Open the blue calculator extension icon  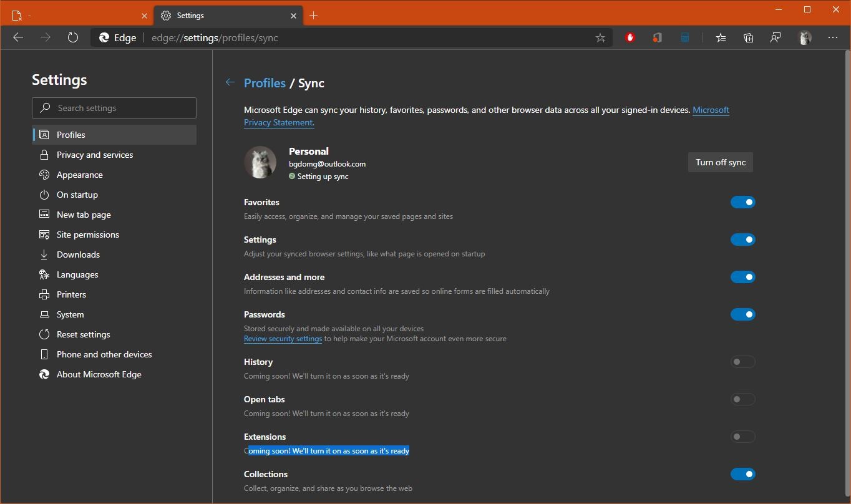pyautogui.click(x=684, y=37)
